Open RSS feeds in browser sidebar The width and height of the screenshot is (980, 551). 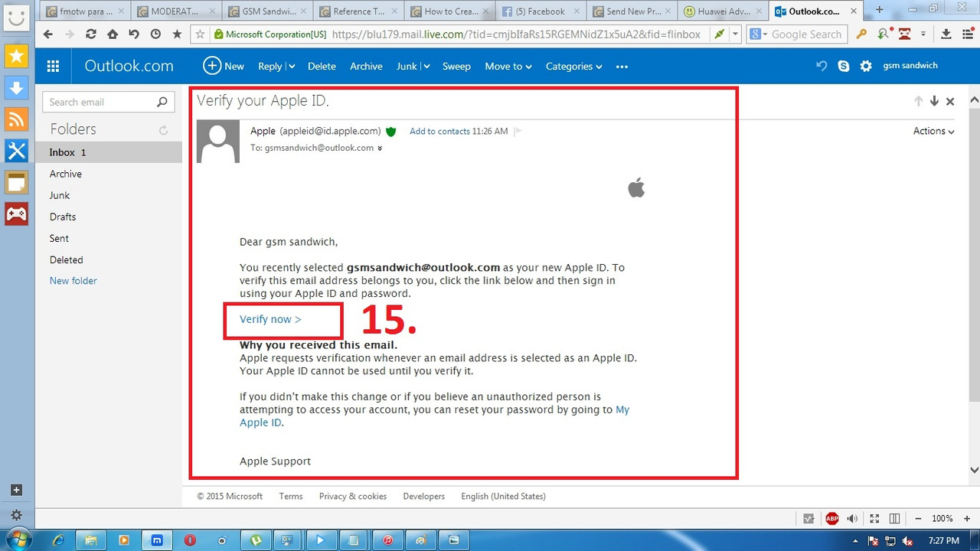pyautogui.click(x=17, y=119)
